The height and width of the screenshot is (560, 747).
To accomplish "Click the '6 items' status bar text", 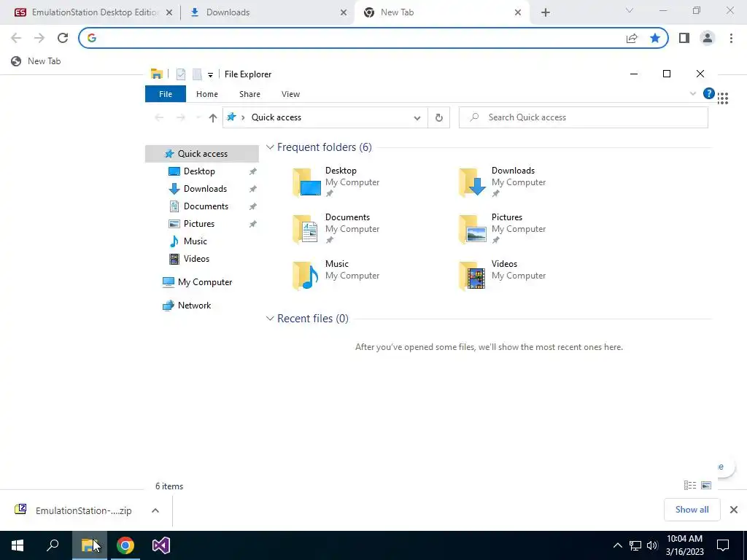I will click(169, 486).
